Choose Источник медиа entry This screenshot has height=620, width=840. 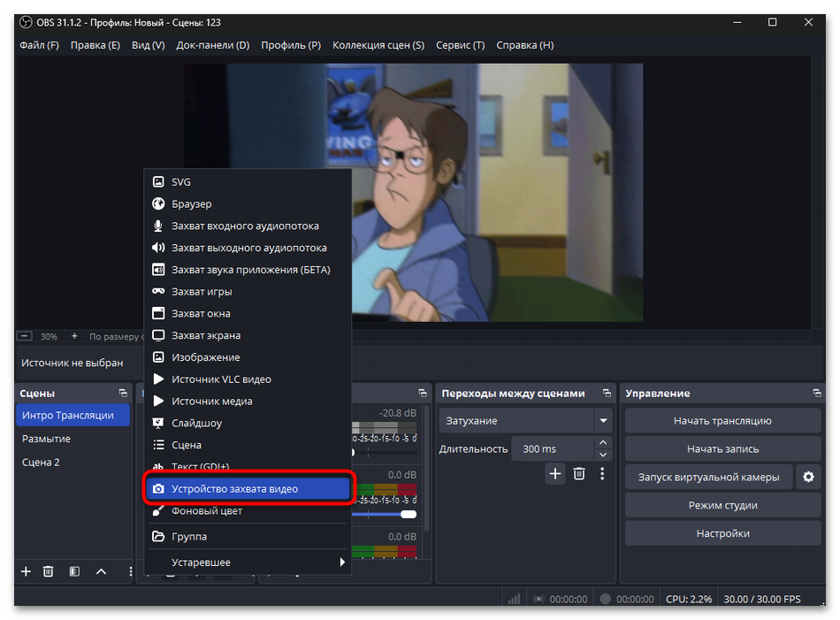coord(248,402)
